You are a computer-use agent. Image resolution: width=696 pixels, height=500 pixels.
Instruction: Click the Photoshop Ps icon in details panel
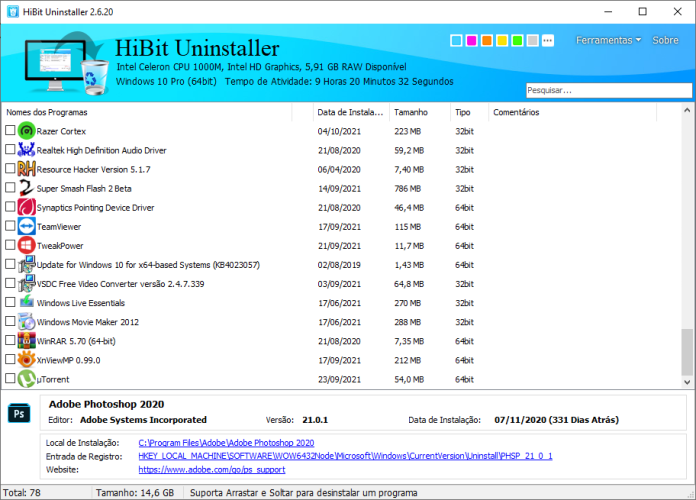19,413
